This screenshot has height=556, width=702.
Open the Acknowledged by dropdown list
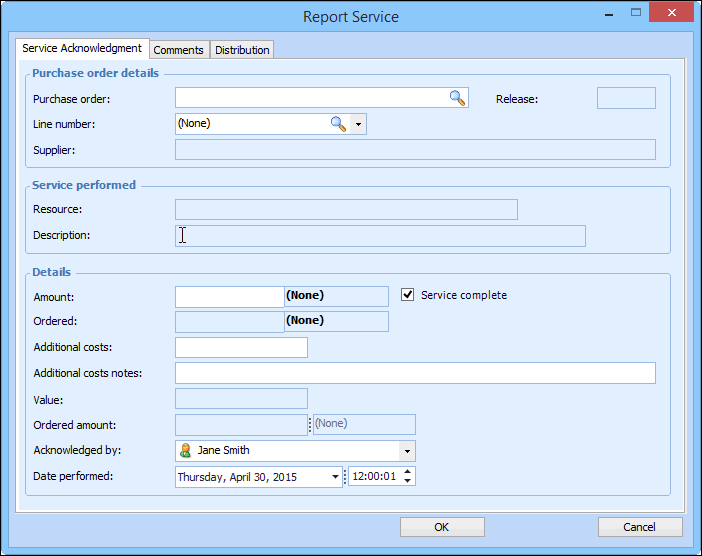[x=406, y=451]
